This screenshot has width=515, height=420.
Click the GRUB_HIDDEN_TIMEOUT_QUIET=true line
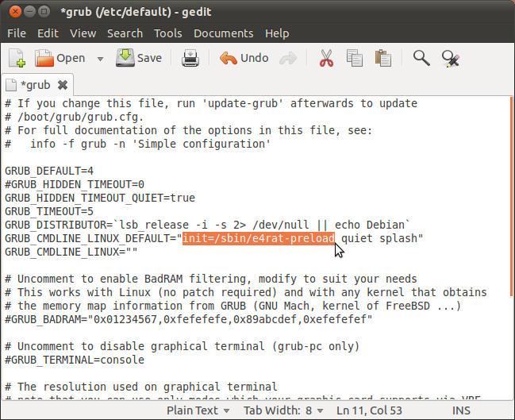[x=100, y=198]
